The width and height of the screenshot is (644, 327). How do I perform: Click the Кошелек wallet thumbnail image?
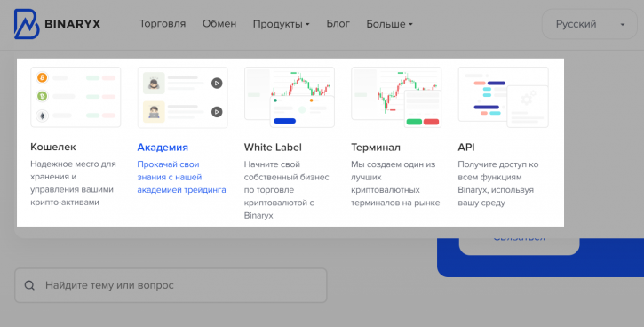click(x=76, y=98)
